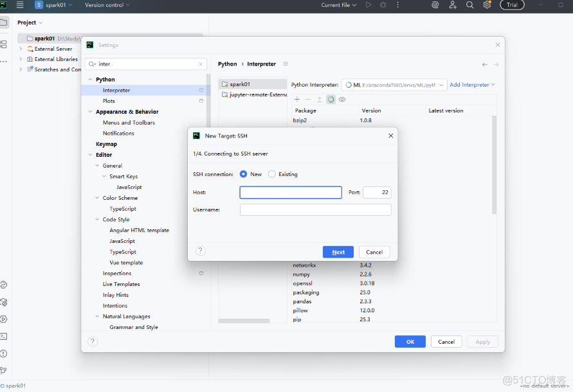Open Python Packages tool window icon
This screenshot has width=573, height=392.
4,302
